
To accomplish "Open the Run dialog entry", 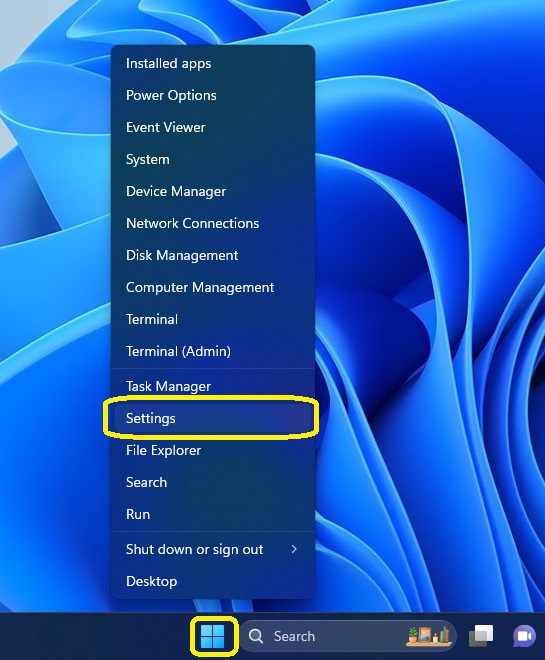I will tap(213, 514).
